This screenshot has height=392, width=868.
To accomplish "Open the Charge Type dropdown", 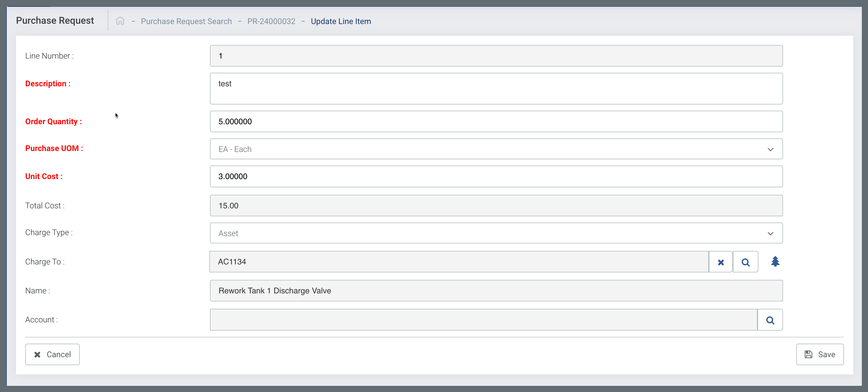I will (x=496, y=233).
